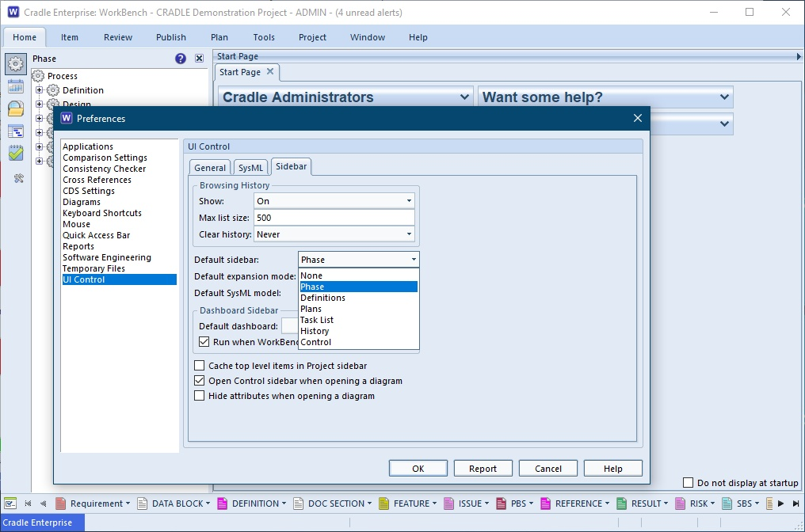Enable Cache top level items in Project sidebar
This screenshot has height=532, width=805.
199,366
